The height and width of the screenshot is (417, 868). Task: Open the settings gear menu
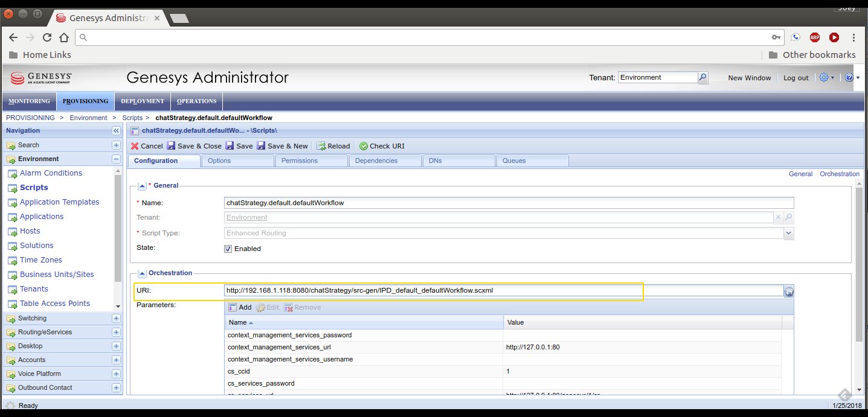pos(826,77)
